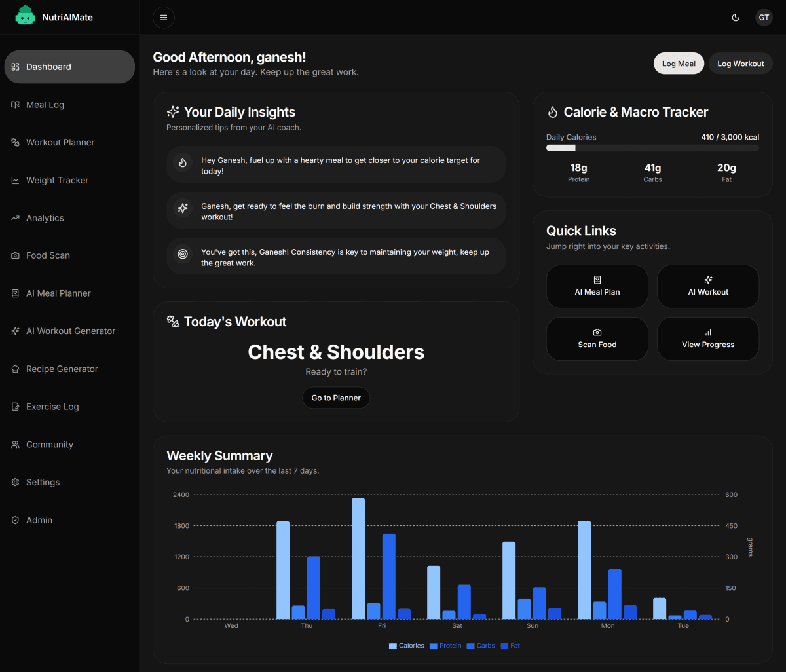The height and width of the screenshot is (672, 786).
Task: Toggle dark mode with the moon icon
Action: 736,18
